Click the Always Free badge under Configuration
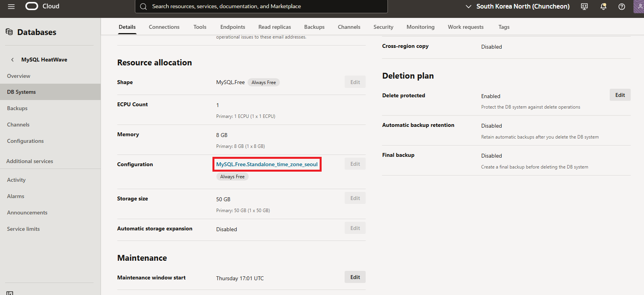 [x=232, y=177]
